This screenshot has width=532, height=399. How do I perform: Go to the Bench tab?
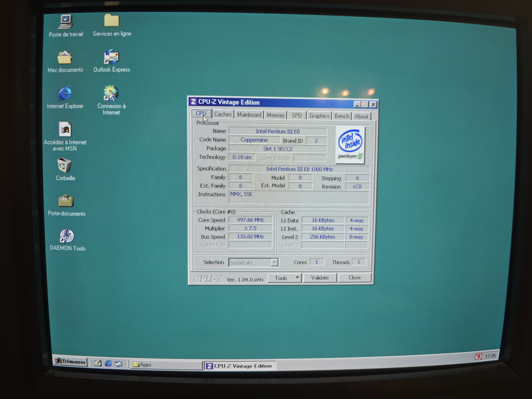[342, 116]
